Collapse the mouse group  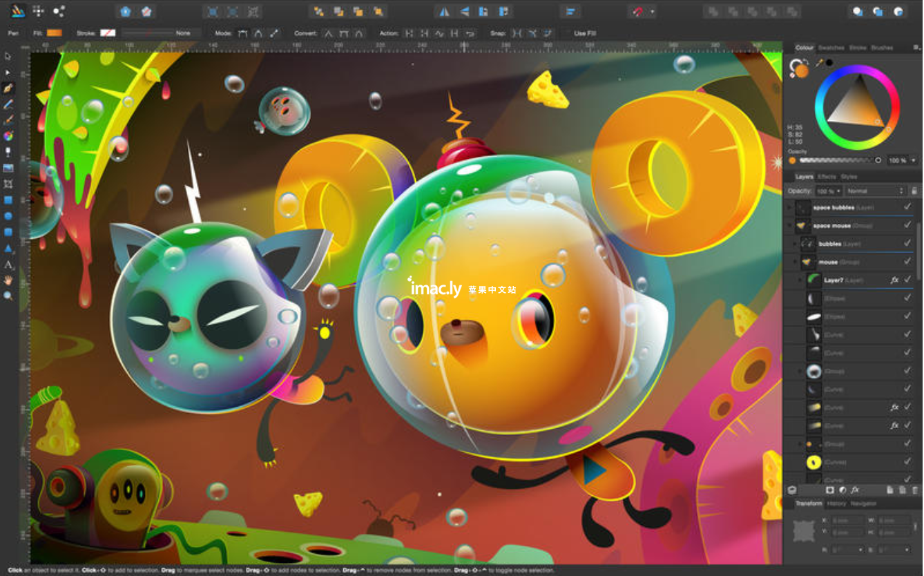coord(795,262)
